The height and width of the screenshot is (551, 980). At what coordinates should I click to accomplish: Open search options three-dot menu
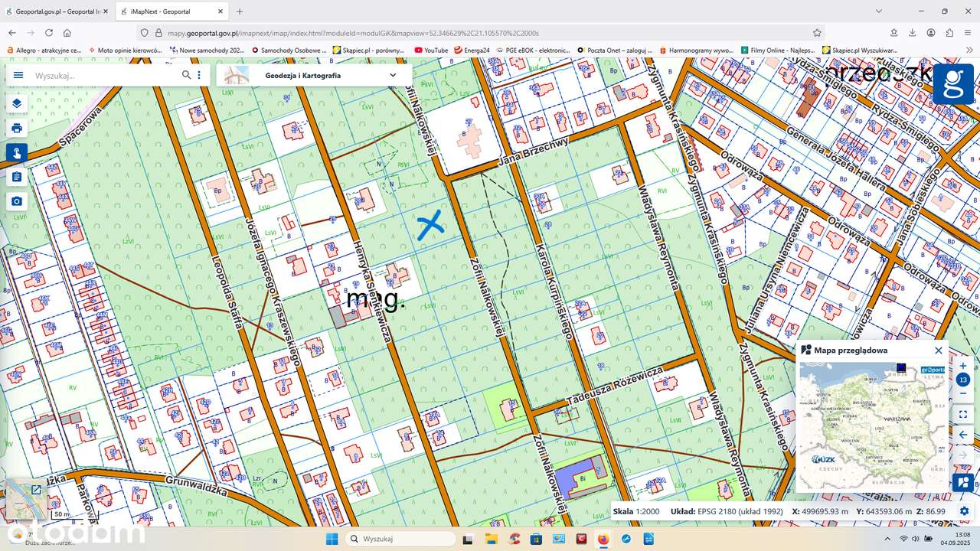tap(199, 75)
